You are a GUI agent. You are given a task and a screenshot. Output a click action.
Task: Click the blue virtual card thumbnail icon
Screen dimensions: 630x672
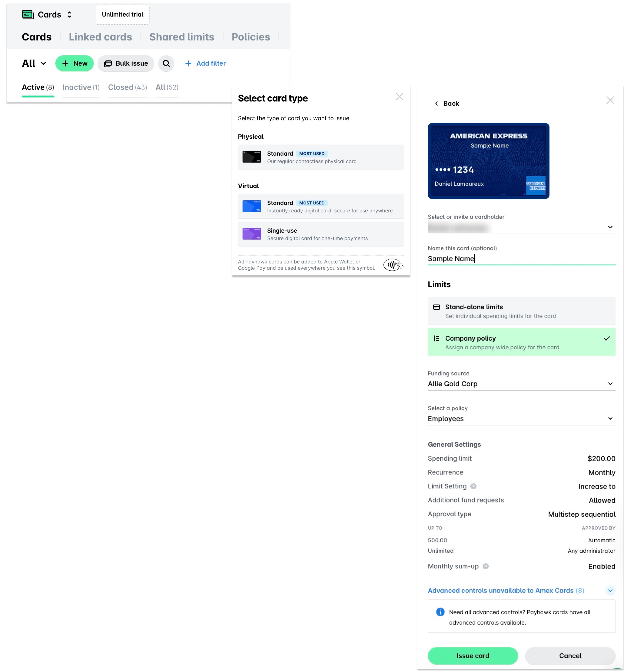click(252, 206)
